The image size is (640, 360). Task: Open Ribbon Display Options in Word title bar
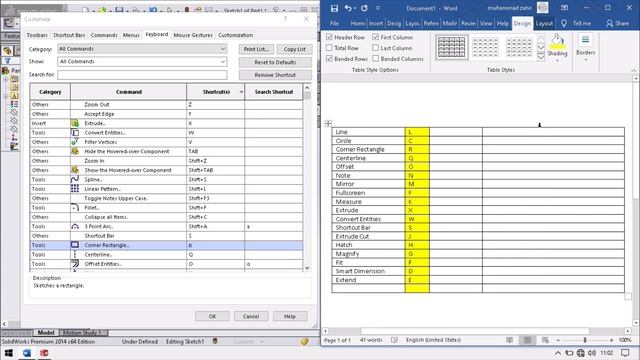pyautogui.click(x=564, y=8)
